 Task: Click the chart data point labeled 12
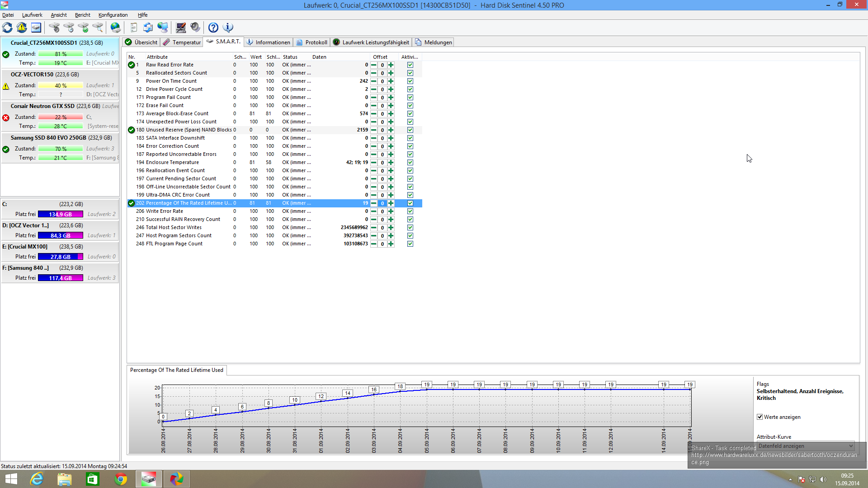click(x=321, y=397)
